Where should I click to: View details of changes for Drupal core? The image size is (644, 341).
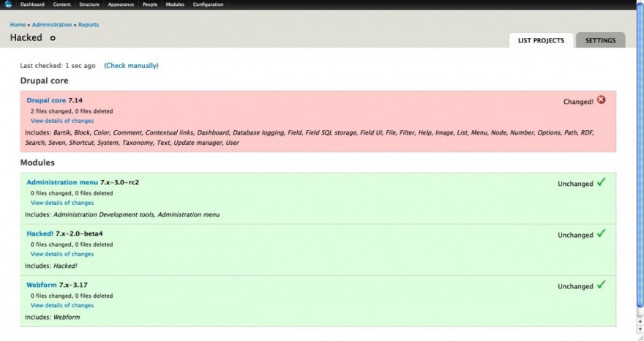[x=62, y=121]
